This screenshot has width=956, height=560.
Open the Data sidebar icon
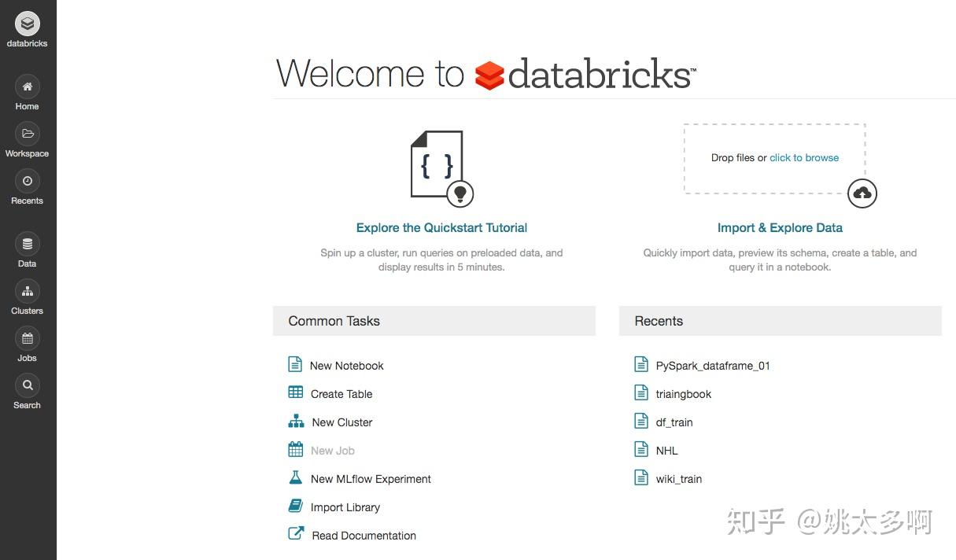pyautogui.click(x=28, y=244)
